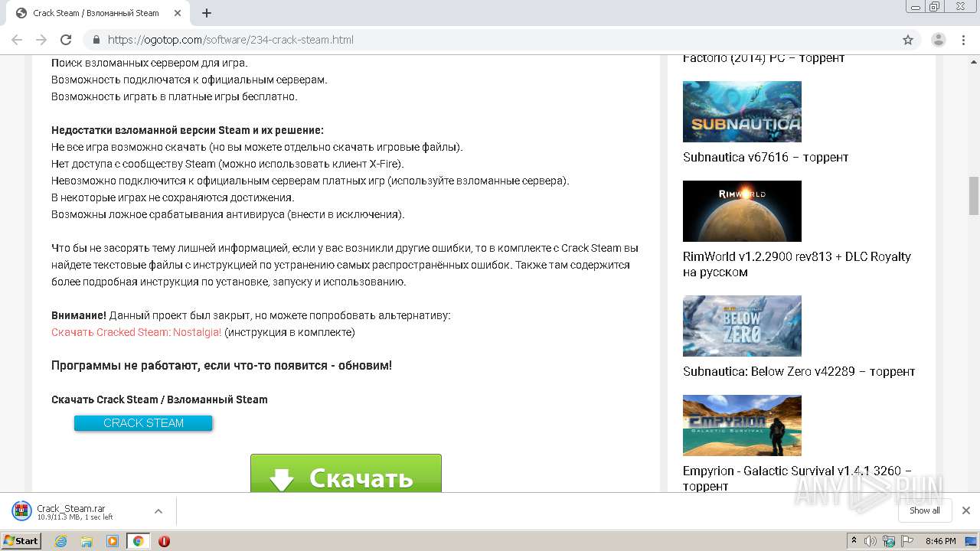Screen dimensions: 980x551
Task: Expand the Crack_Steam.rar download options arrow
Action: coord(158,511)
